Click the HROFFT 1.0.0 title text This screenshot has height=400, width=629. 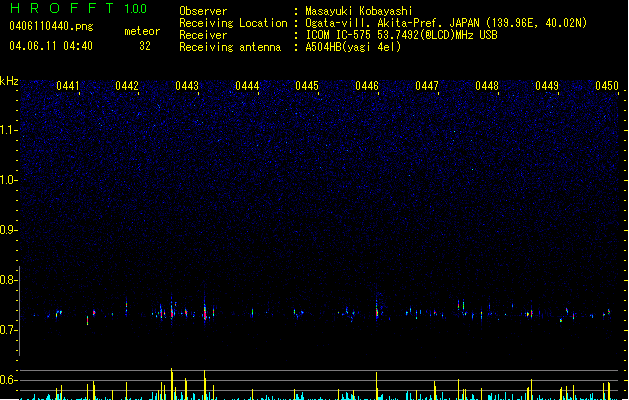pyautogui.click(x=78, y=8)
